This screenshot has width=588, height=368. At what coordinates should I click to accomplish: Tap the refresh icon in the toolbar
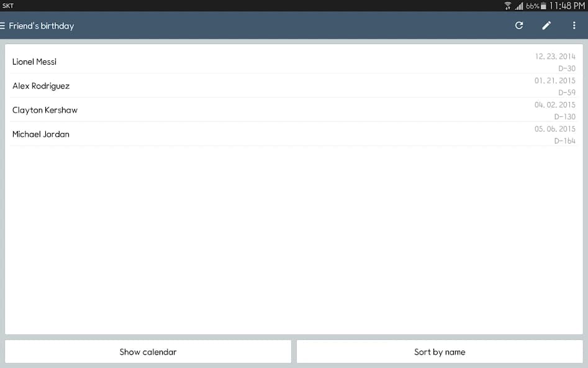(518, 25)
